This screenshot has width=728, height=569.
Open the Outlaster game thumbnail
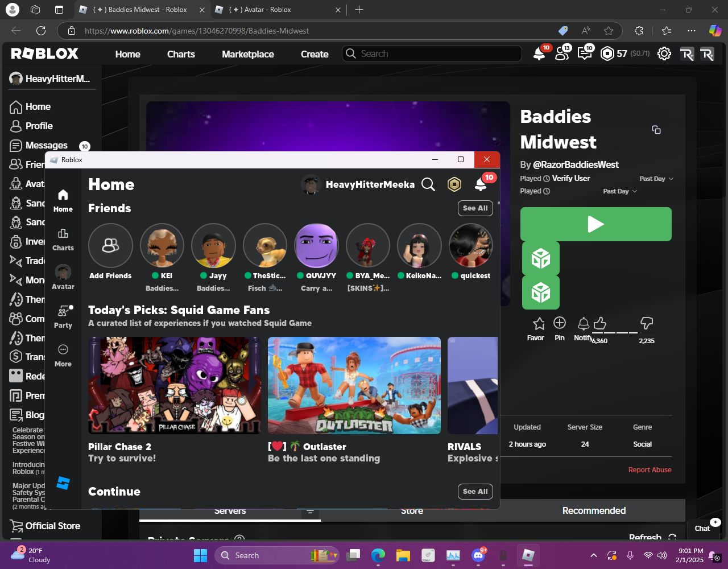pos(354,385)
